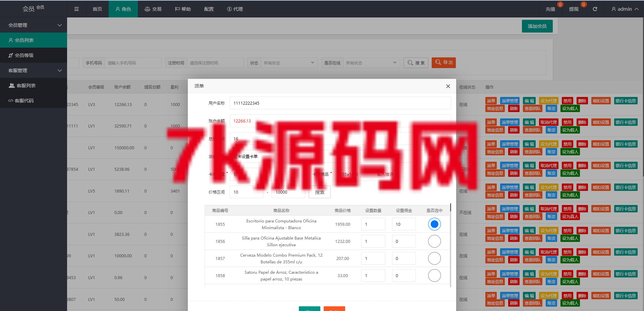
Task: Go to the 首页 home tab
Action: pyautogui.click(x=97, y=9)
